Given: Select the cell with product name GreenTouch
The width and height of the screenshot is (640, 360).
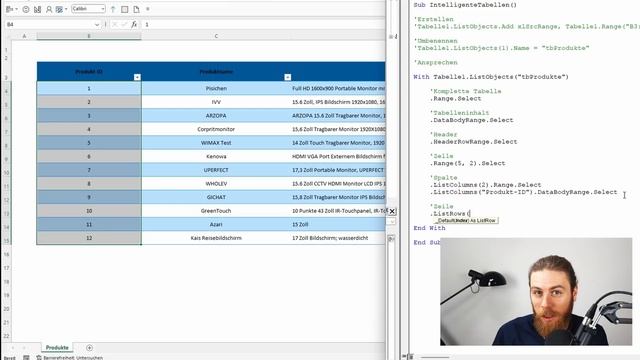Looking at the screenshot, I should [216, 211].
